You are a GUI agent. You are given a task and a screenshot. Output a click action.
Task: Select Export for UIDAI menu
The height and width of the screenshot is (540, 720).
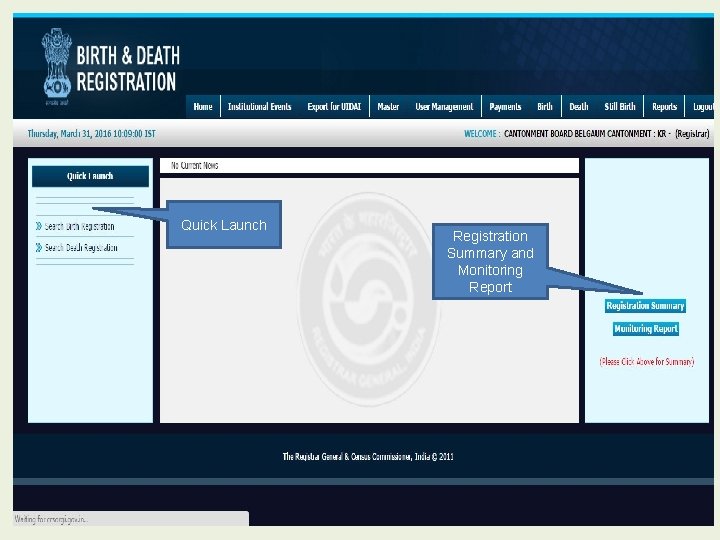click(334, 107)
